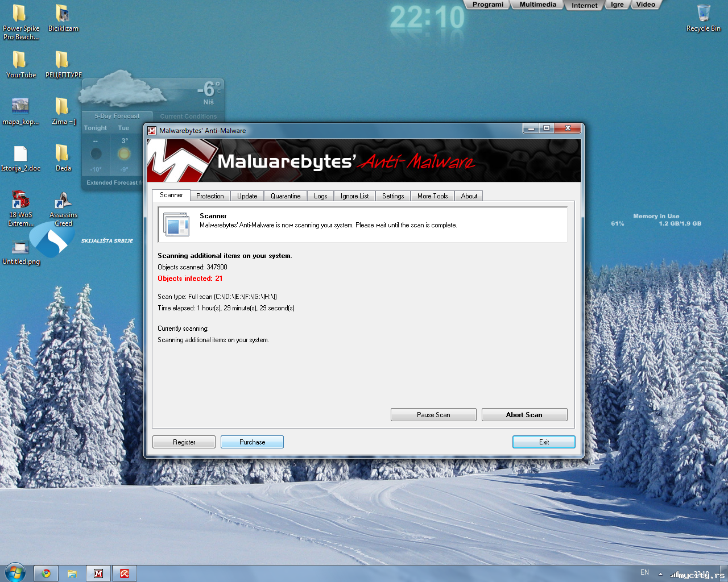Click the "Objects scanned: 347900" line

tap(192, 267)
